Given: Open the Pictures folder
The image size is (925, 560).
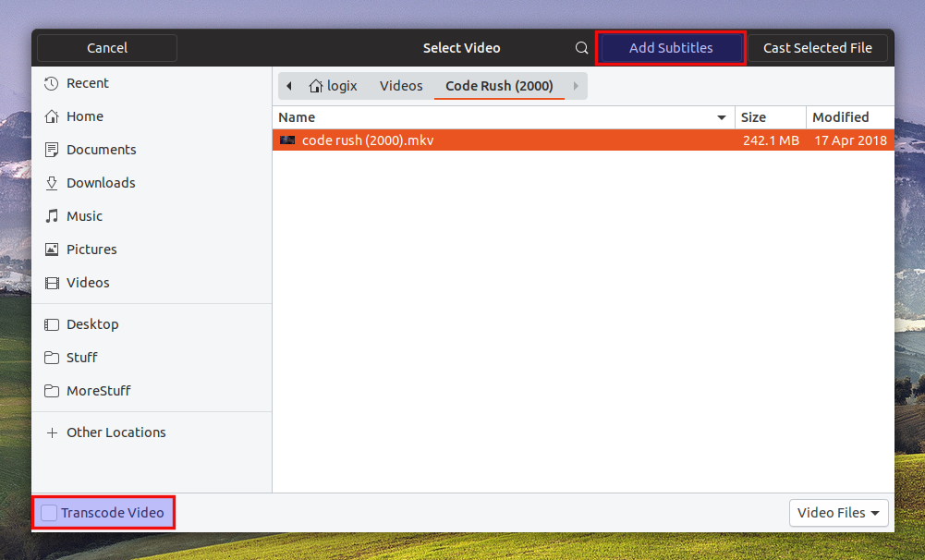Looking at the screenshot, I should point(91,249).
